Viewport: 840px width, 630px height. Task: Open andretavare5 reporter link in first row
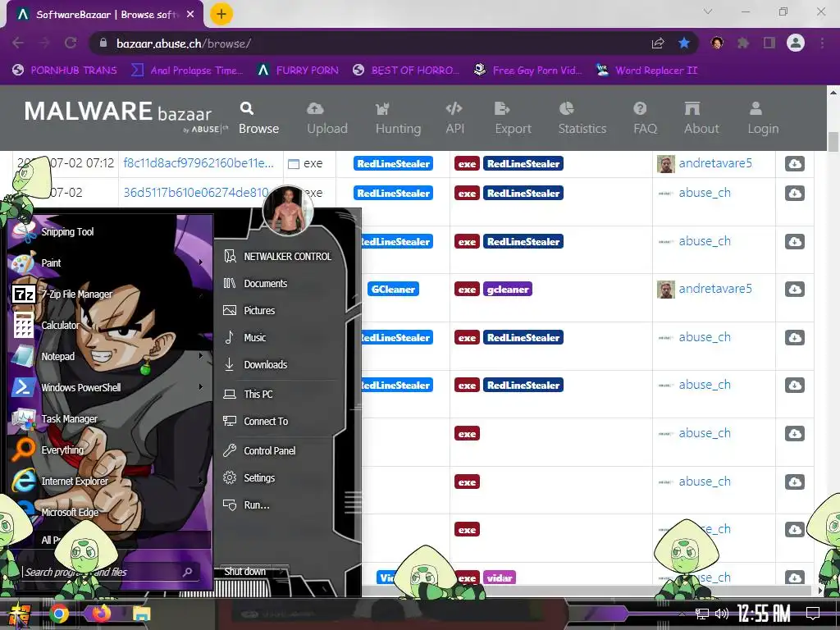715,163
